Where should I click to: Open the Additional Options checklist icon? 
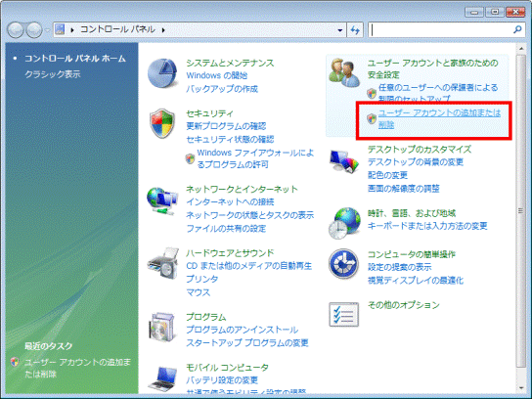(x=343, y=315)
